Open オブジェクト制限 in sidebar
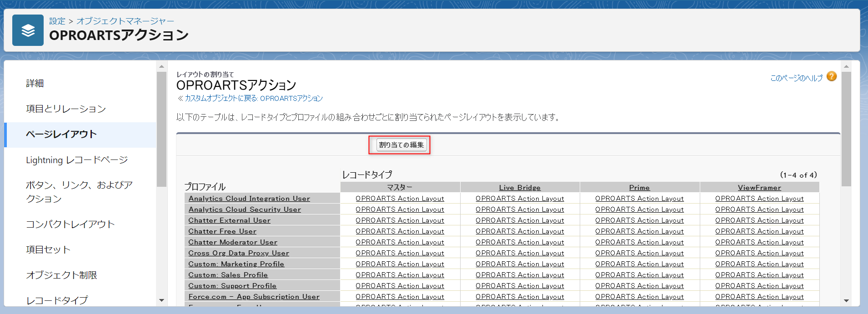Screen dimensions: 868x314 coord(61,275)
